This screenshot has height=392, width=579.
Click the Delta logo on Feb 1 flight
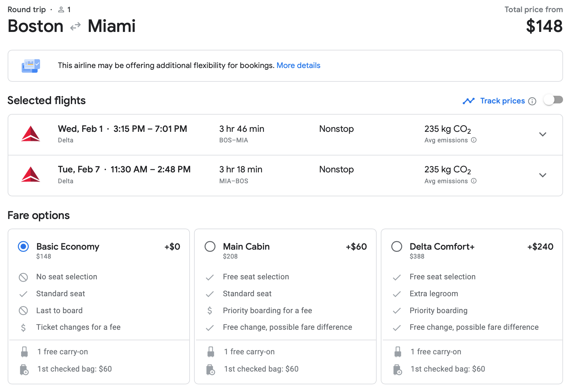(31, 134)
